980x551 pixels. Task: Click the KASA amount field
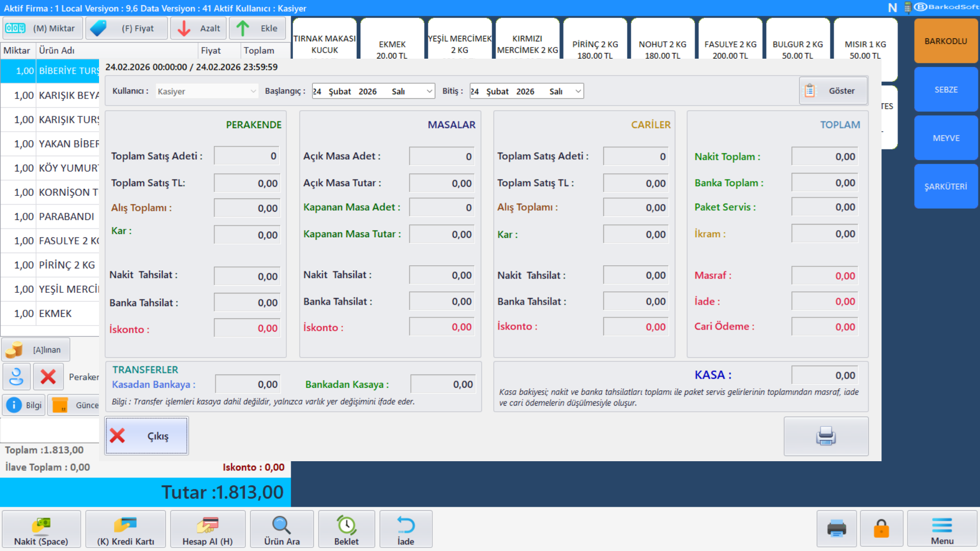[824, 375]
